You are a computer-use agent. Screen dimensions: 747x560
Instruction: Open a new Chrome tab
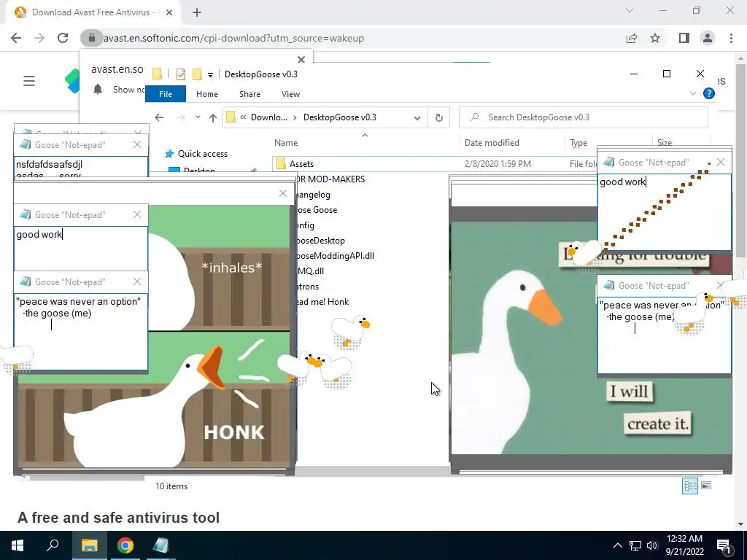(197, 12)
